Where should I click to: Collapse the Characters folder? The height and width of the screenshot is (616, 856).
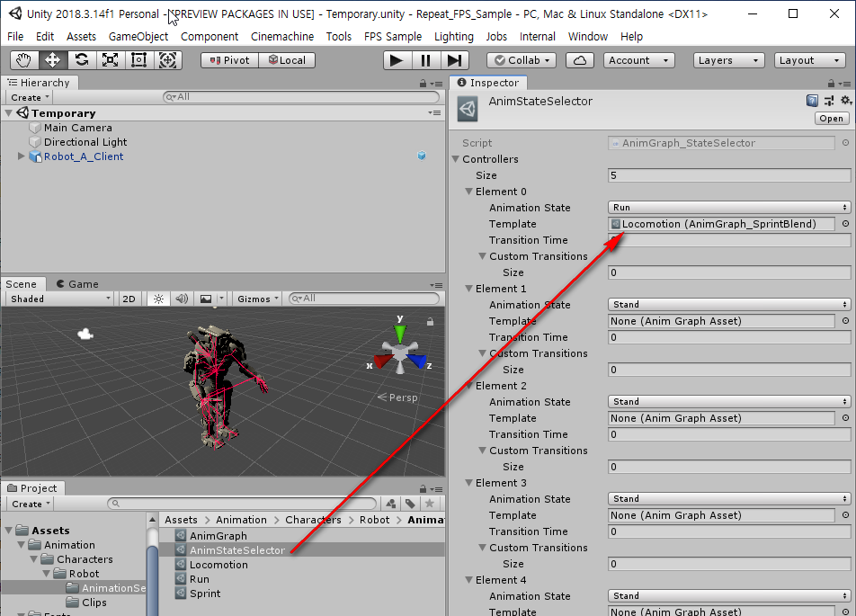(34, 559)
